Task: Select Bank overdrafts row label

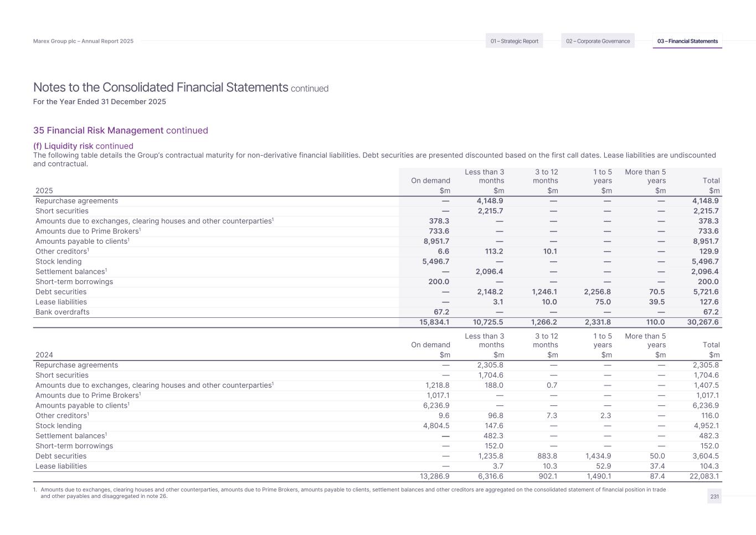Action: [62, 312]
